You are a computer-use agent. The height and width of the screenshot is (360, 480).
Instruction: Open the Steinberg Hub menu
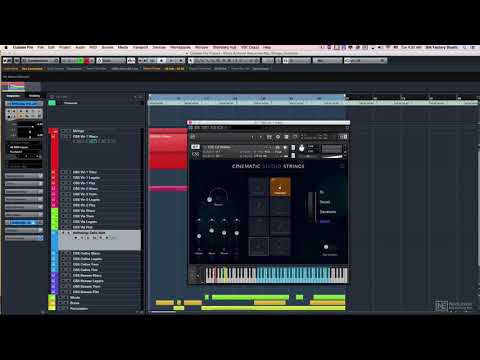225,48
